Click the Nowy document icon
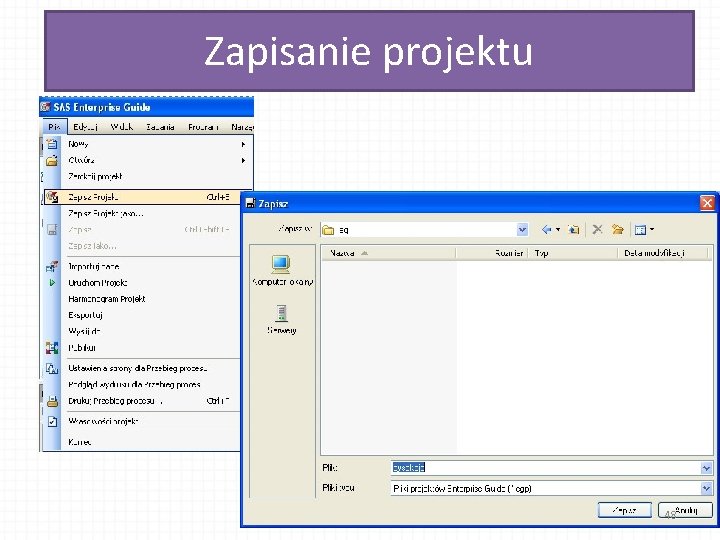 (x=52, y=144)
